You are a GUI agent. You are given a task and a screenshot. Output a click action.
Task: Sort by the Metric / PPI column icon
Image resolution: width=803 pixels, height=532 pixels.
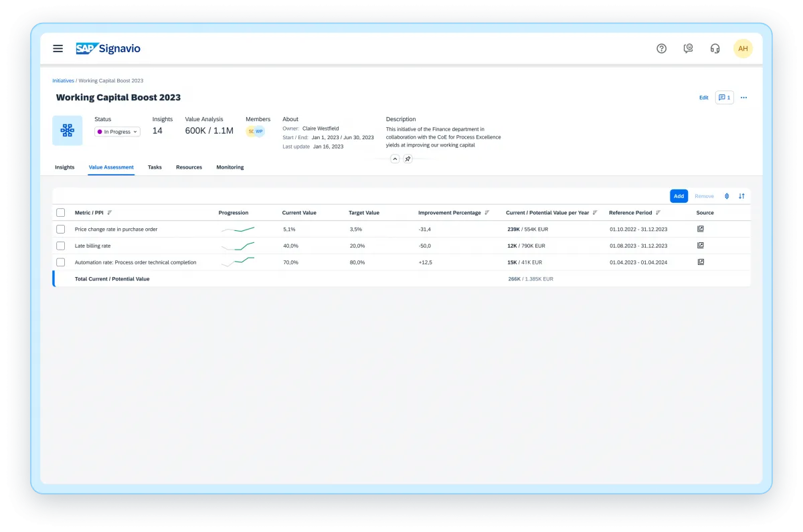tap(110, 213)
